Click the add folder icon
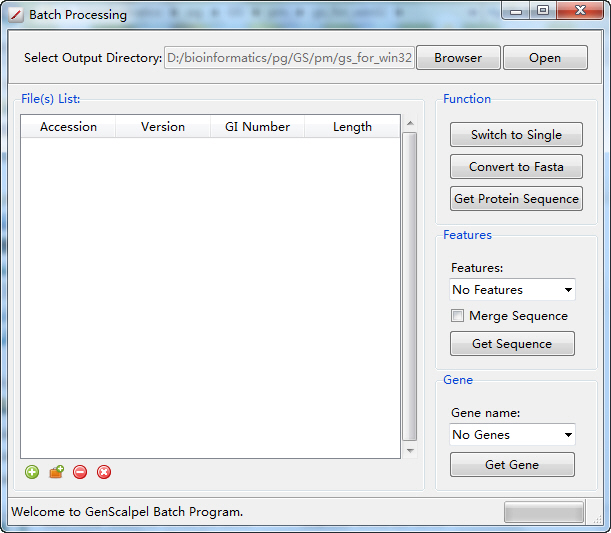This screenshot has height=533, width=611. [56, 472]
